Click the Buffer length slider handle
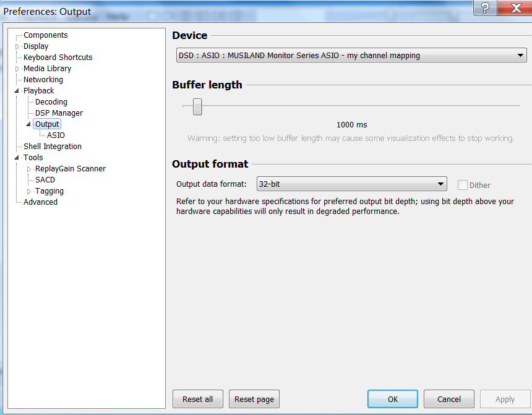The image size is (532, 415). (x=197, y=106)
